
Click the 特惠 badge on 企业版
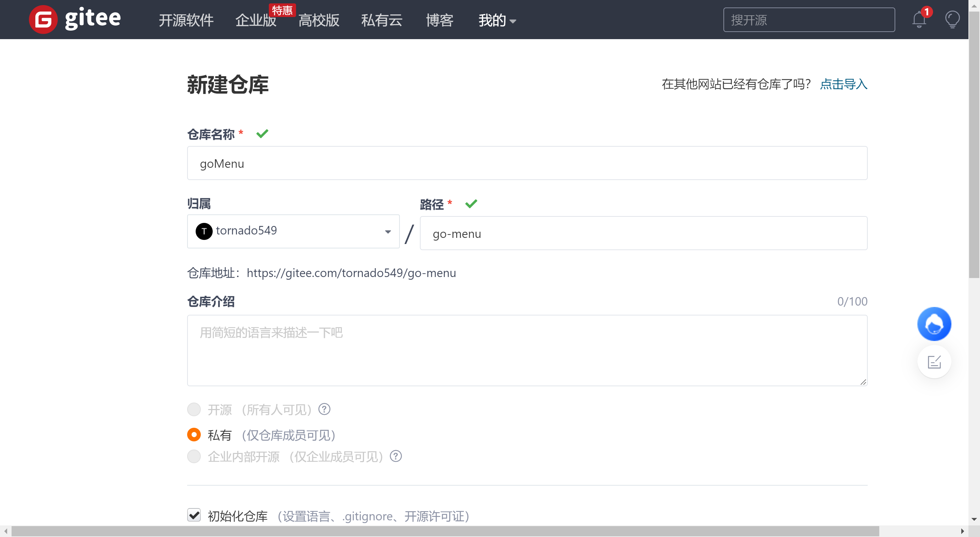pyautogui.click(x=282, y=10)
